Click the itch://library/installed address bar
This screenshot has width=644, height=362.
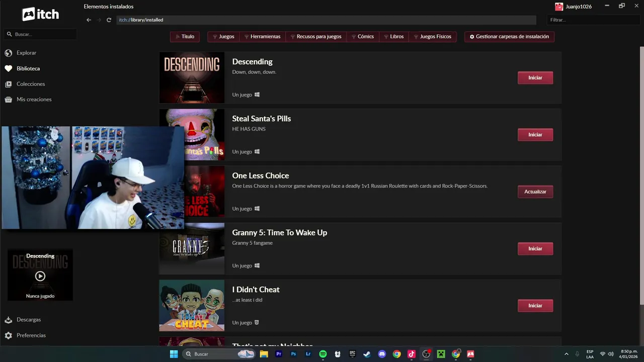pos(326,20)
